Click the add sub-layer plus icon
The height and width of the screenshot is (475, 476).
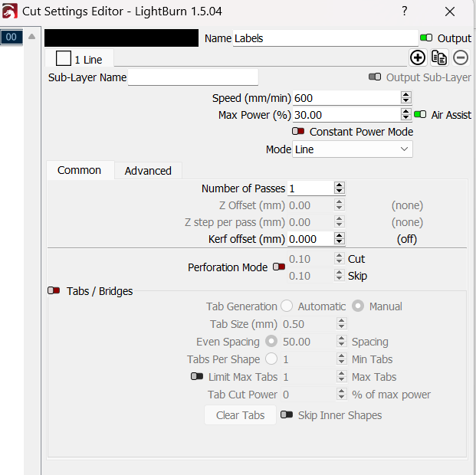[418, 57]
